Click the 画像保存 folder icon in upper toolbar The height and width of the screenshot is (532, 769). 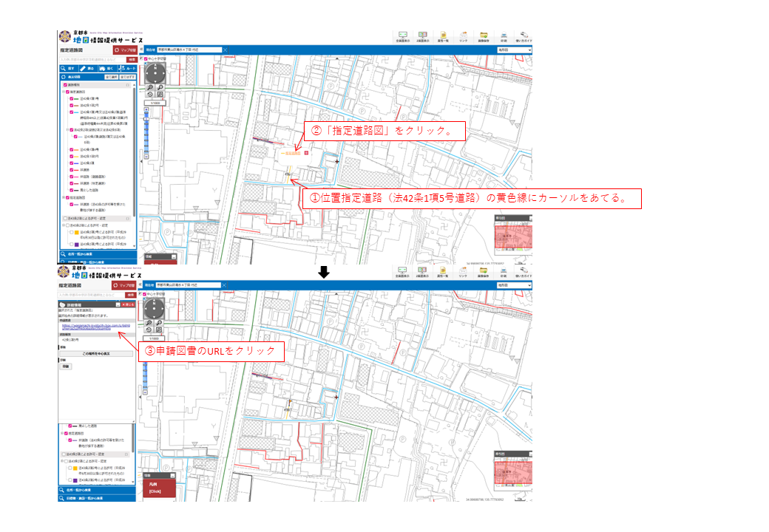pyautogui.click(x=483, y=35)
